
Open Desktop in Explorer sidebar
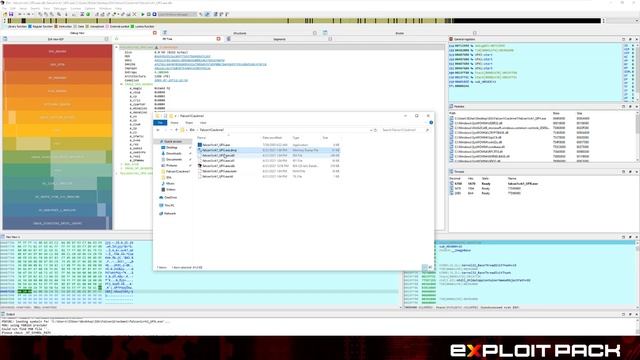point(172,147)
